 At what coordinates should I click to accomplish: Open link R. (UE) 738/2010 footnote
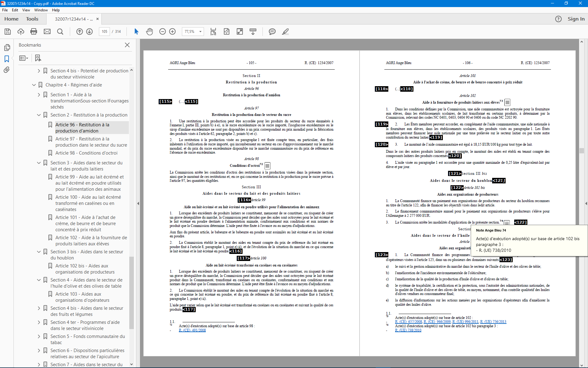point(408,330)
